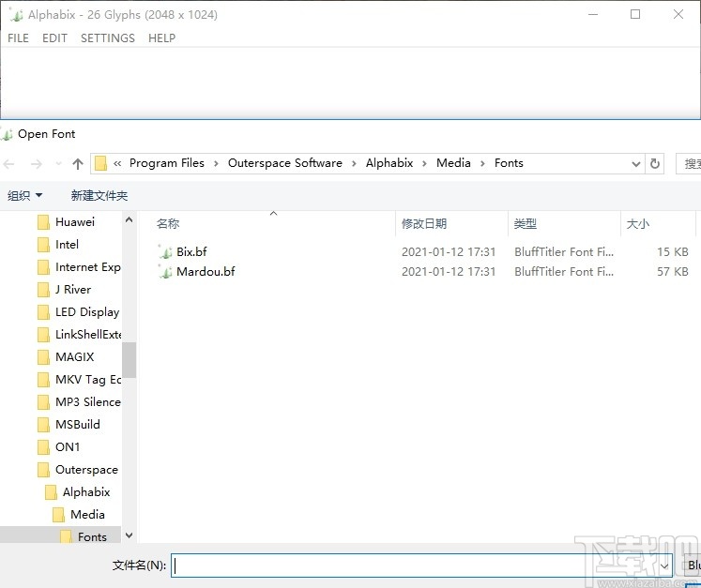
Task: Click the Open Font dialog icon
Action: [x=7, y=133]
